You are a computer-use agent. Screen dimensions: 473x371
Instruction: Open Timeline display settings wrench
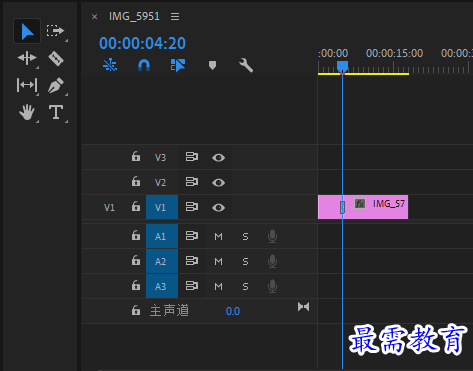coord(246,65)
